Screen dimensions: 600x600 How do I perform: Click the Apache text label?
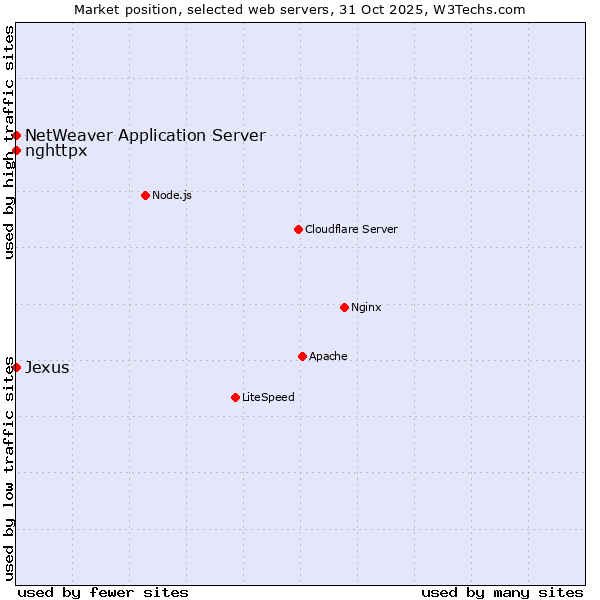(328, 356)
